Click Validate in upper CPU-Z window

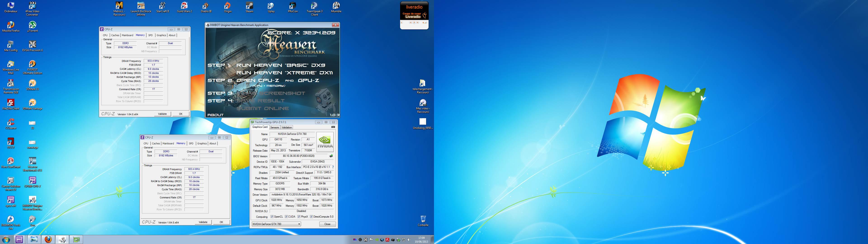coord(163,114)
